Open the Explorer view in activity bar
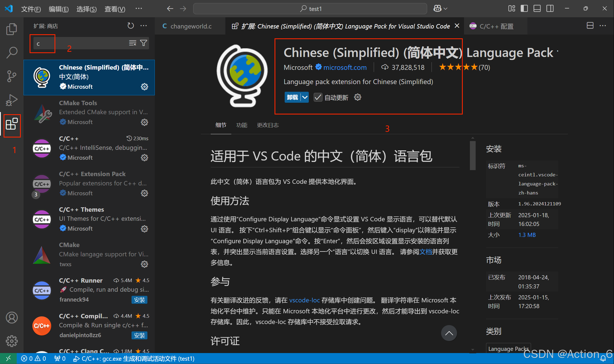This screenshot has width=614, height=364. [x=12, y=29]
